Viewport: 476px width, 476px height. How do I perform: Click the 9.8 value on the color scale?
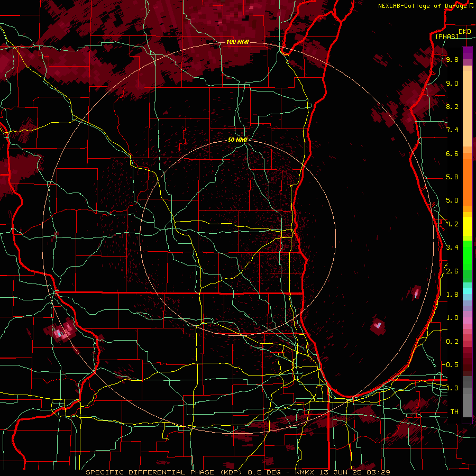coord(452,60)
